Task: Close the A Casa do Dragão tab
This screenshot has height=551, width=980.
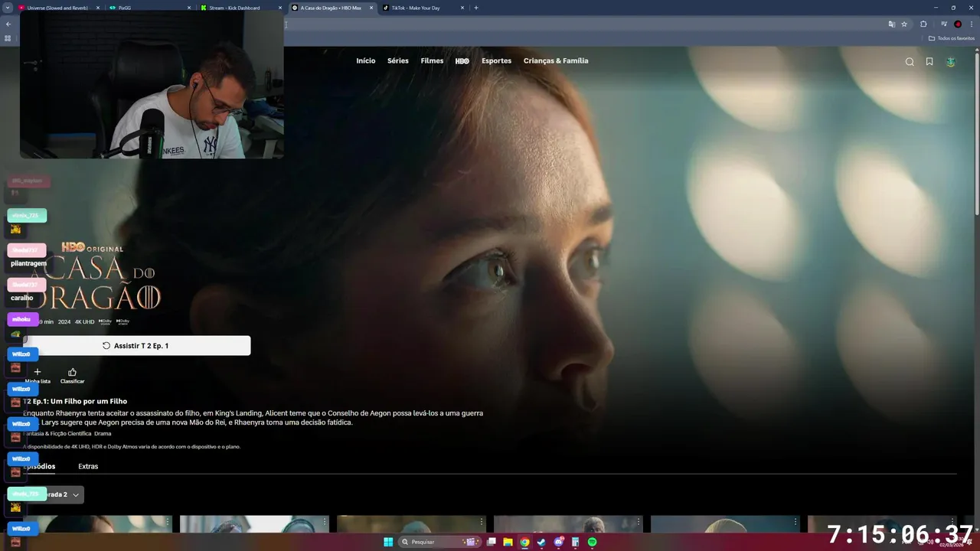Action: point(371,8)
